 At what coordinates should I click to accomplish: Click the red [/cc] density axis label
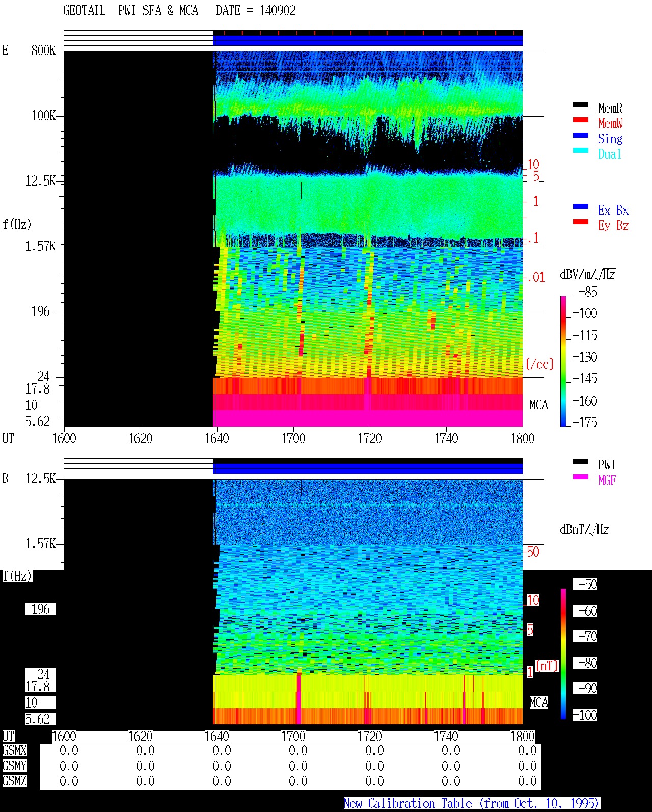pos(539,364)
